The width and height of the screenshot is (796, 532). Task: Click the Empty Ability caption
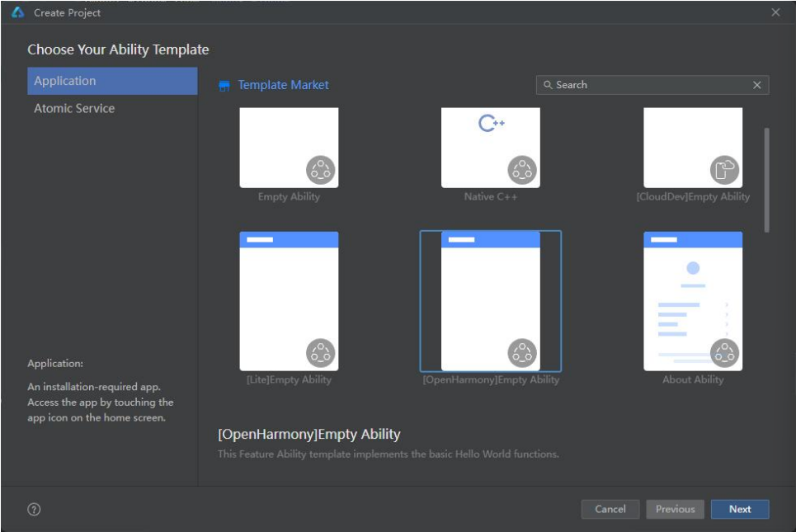(289, 197)
